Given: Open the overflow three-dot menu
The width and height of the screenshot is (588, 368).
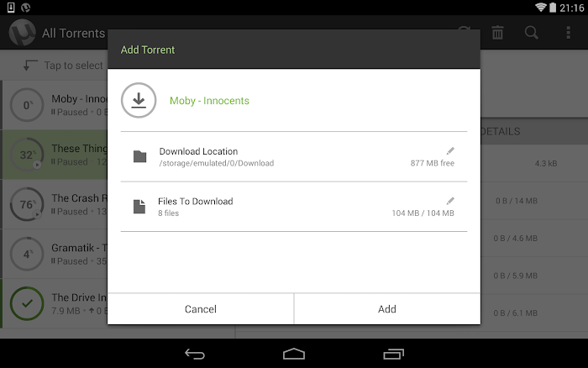Looking at the screenshot, I should [x=569, y=33].
